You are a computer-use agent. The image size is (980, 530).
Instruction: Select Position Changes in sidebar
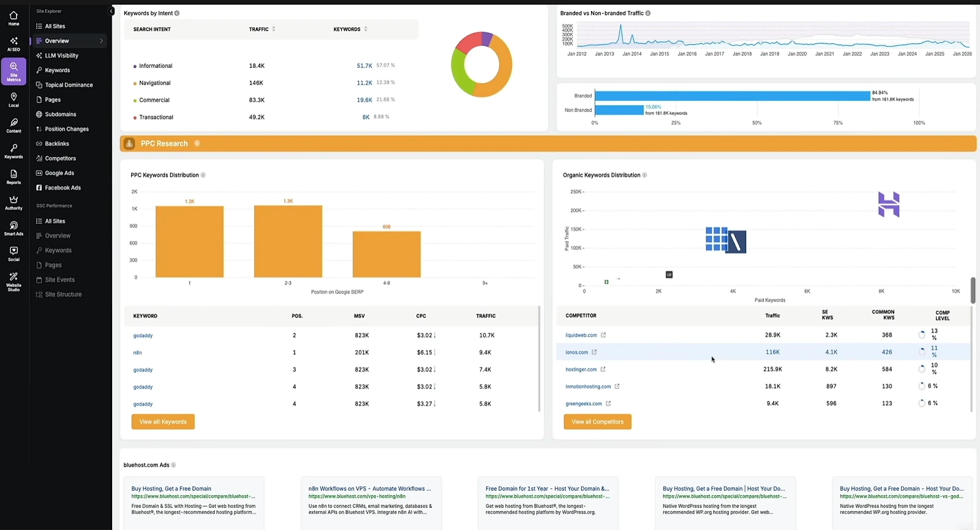66,129
